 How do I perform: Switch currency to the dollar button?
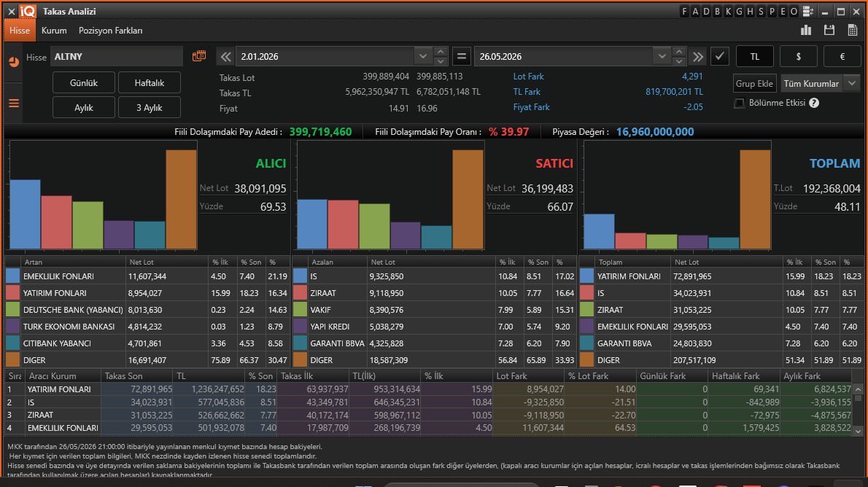point(798,56)
